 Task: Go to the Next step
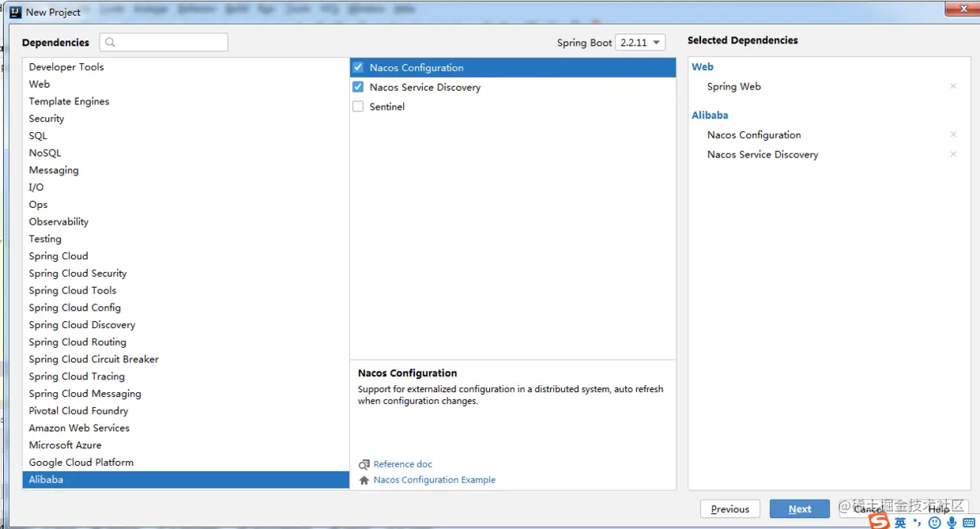point(799,509)
